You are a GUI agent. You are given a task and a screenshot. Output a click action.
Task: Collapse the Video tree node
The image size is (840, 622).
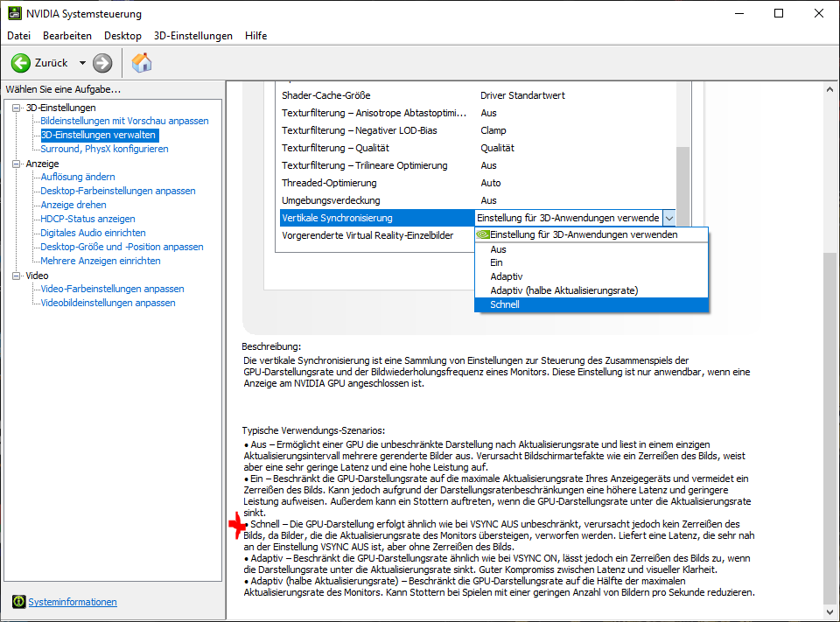[16, 276]
